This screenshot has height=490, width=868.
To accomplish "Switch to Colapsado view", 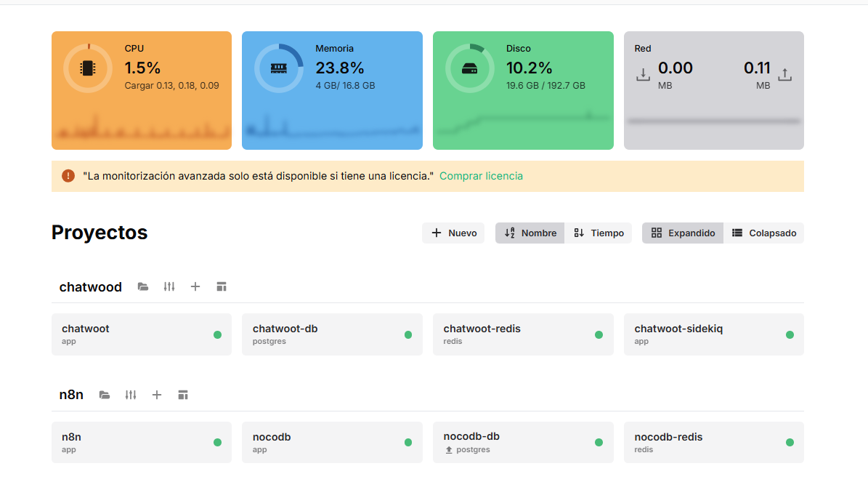I will [x=763, y=233].
